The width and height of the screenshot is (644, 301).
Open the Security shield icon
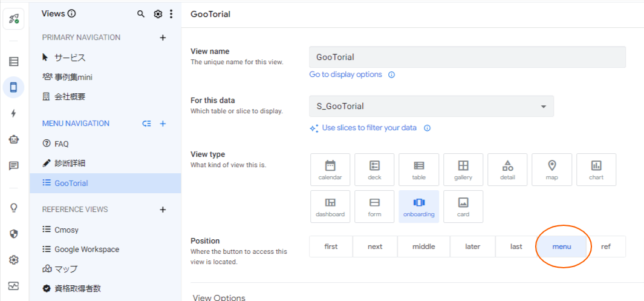pyautogui.click(x=14, y=234)
